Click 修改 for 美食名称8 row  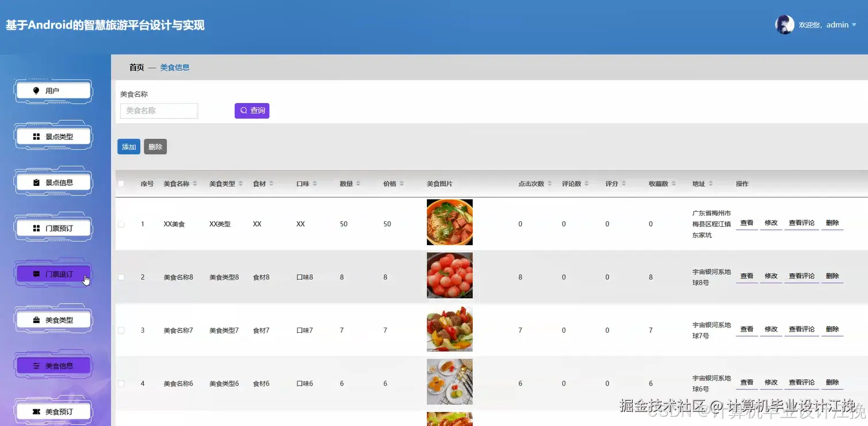tap(771, 276)
